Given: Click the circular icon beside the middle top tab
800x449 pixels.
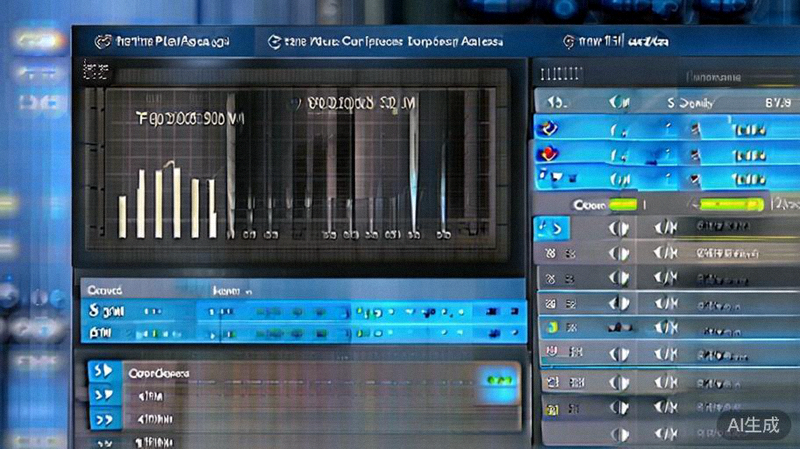Looking at the screenshot, I should tap(275, 42).
